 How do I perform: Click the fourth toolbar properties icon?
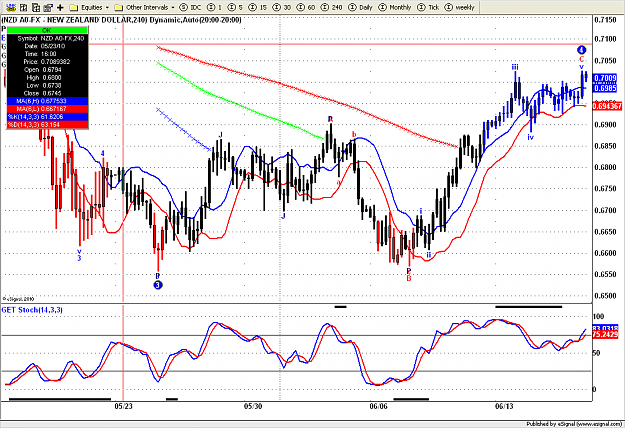click(x=48, y=7)
